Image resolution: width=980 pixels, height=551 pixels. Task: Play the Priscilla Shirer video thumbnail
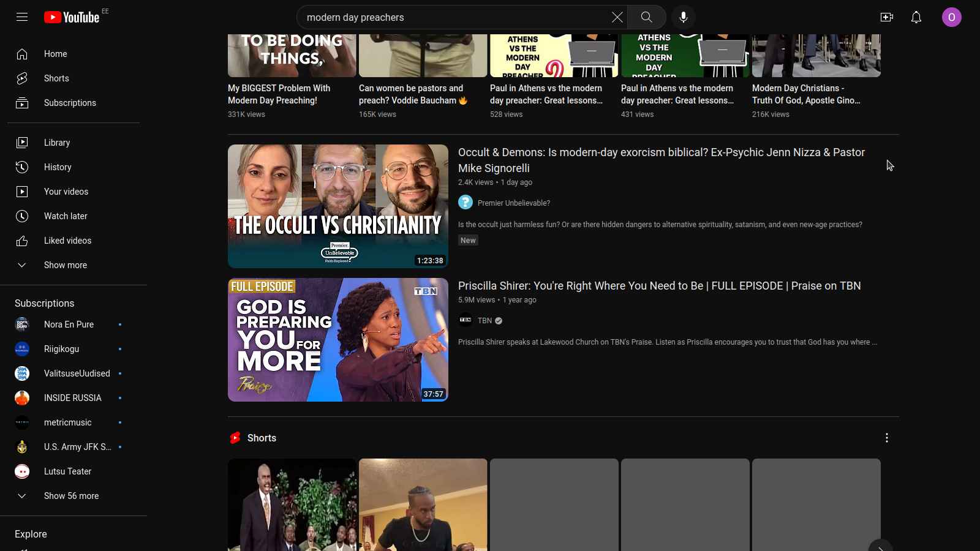(337, 340)
